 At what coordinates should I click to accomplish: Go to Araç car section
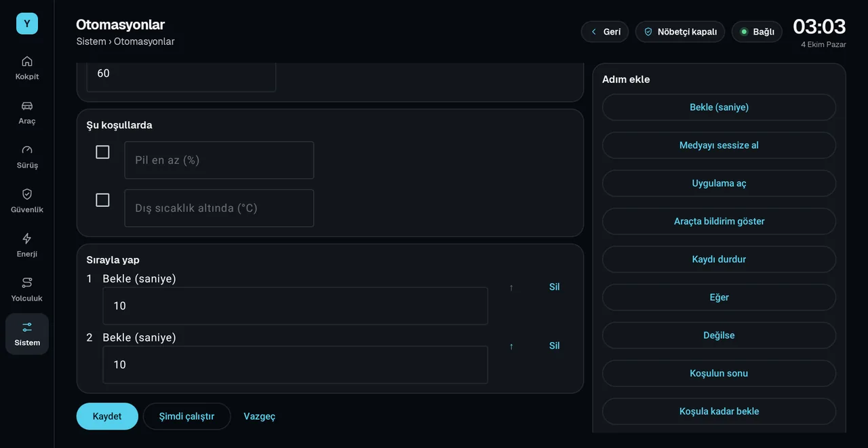tap(27, 112)
